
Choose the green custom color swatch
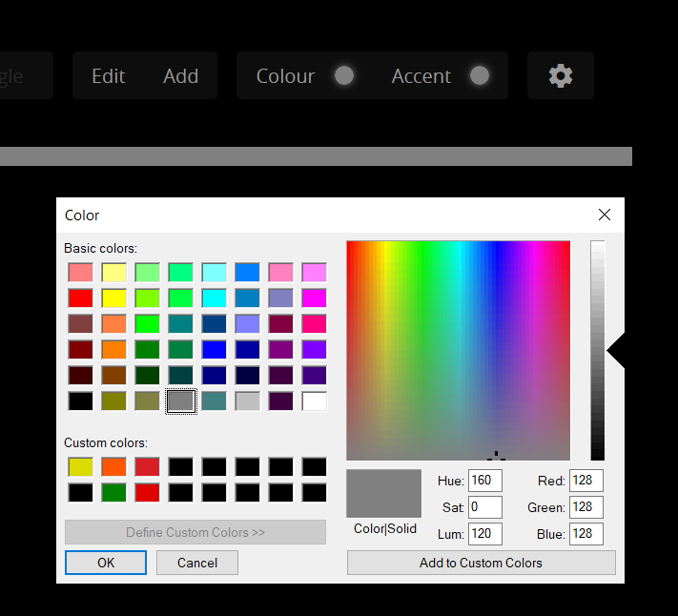(x=114, y=492)
